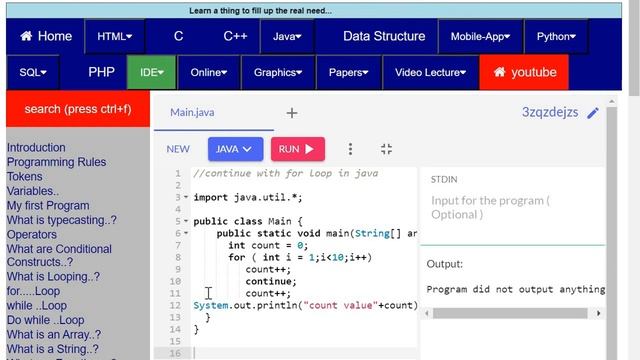Click the 'int count = 0;' line

click(x=268, y=245)
